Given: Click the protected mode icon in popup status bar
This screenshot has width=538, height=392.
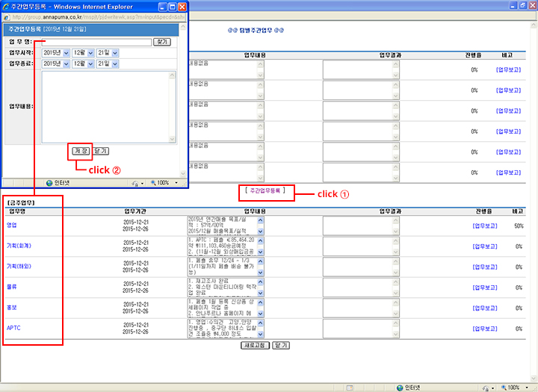Looking at the screenshot, I should (x=135, y=182).
